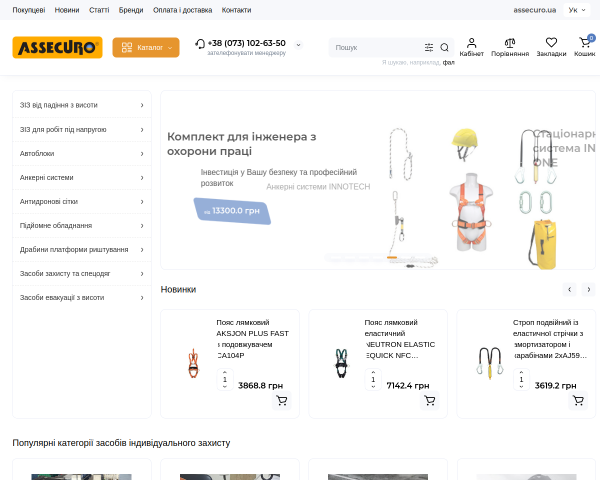Add AKSJON PLUS FAST harness to cart
Viewport: 600px width, 480px height.
point(282,400)
